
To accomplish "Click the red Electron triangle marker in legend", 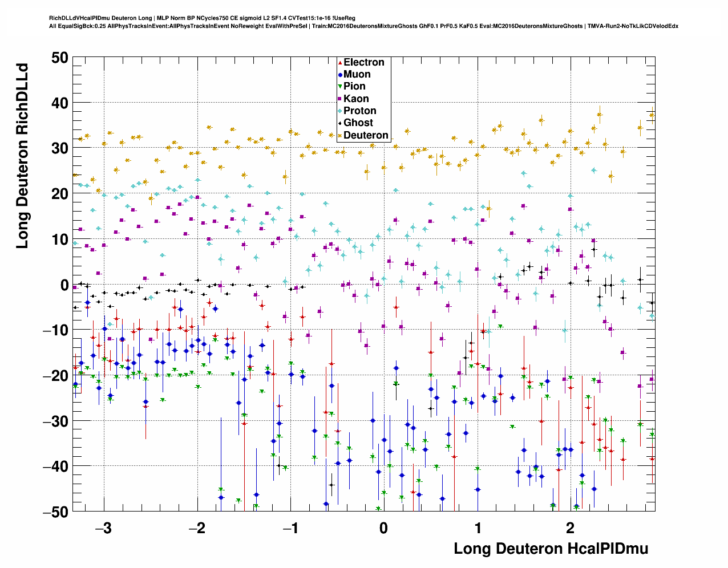I will tap(340, 63).
